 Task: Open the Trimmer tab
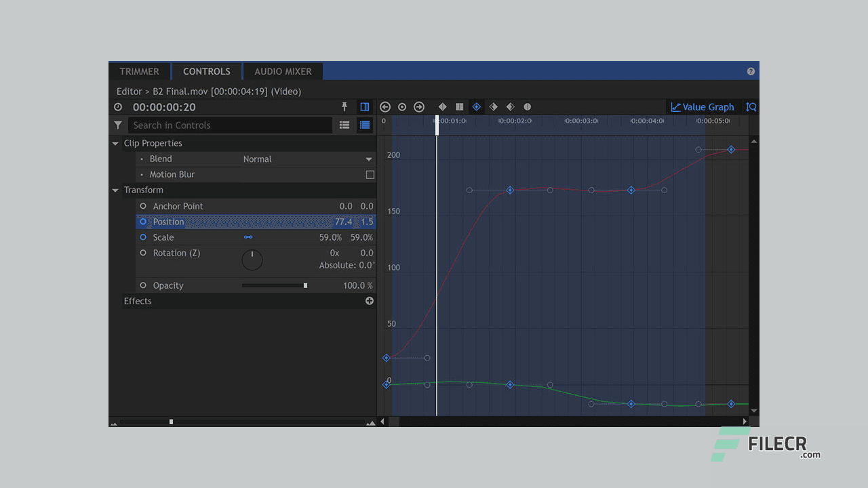tap(139, 71)
